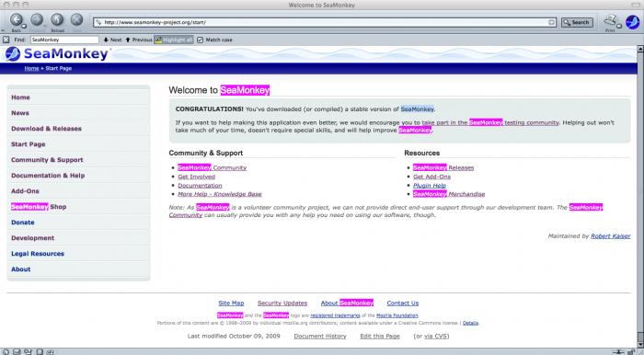Open the SeaMonkey Merchandise link
The width and height of the screenshot is (644, 355).
(x=449, y=194)
